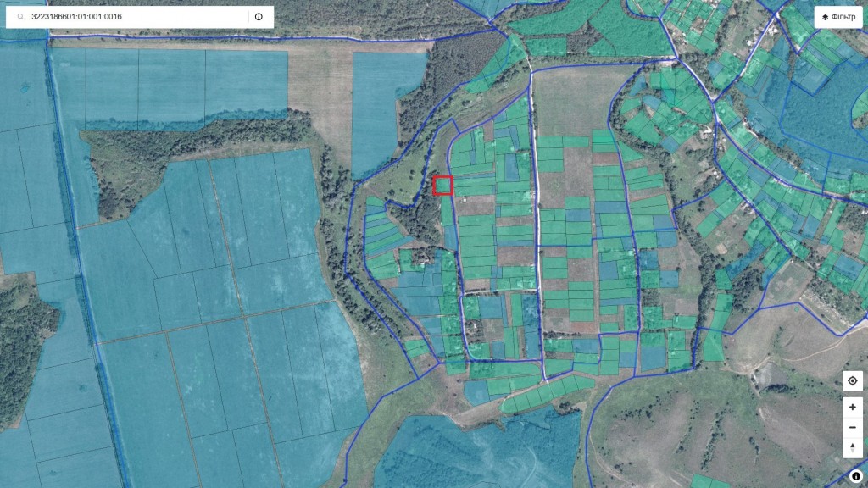Viewport: 868px width, 488px height.
Task: Locate my position with crosshair button
Action: tap(852, 381)
